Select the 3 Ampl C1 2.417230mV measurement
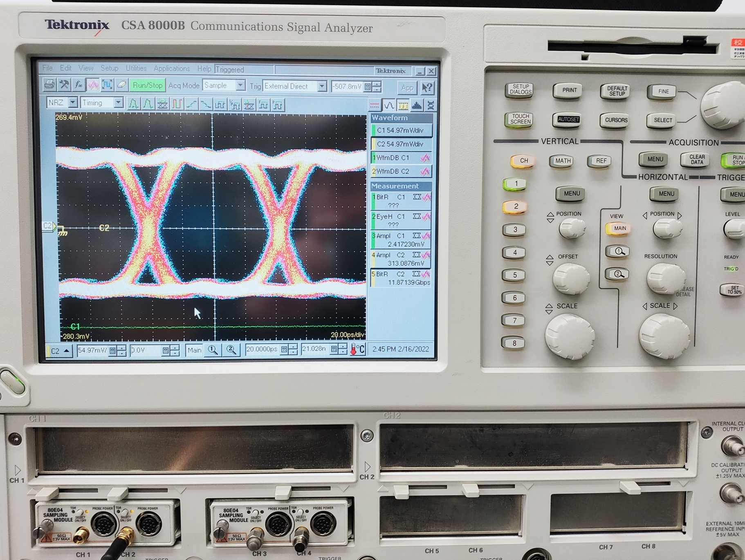 tap(401, 240)
